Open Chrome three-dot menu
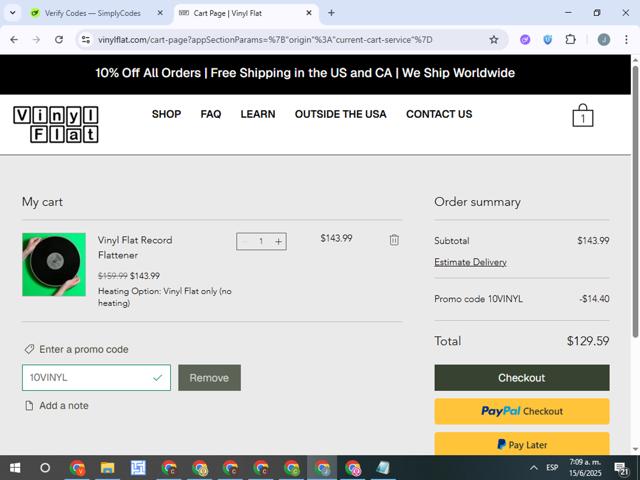The height and width of the screenshot is (480, 640). tap(626, 40)
